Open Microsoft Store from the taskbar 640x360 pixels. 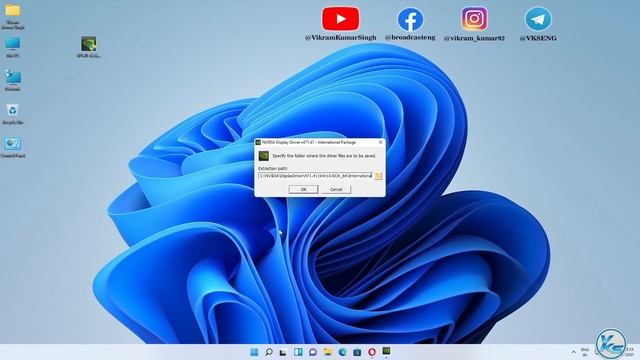coord(357,352)
